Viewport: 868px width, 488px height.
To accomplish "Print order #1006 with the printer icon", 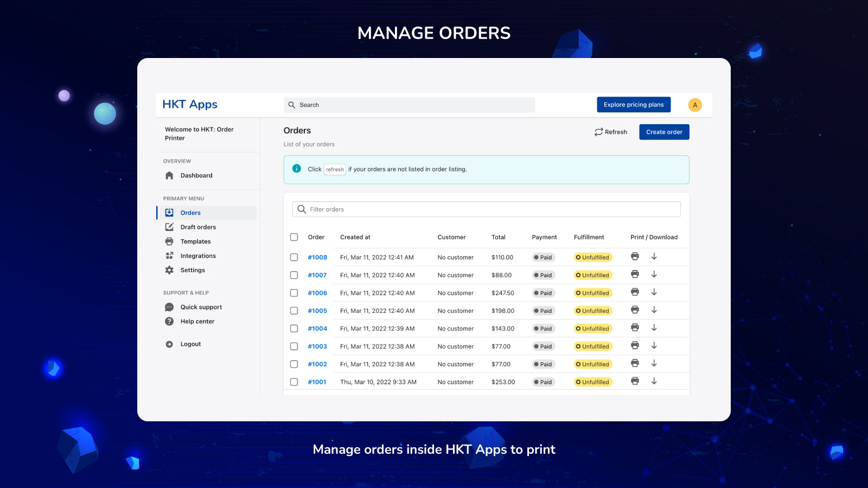I will [x=635, y=292].
